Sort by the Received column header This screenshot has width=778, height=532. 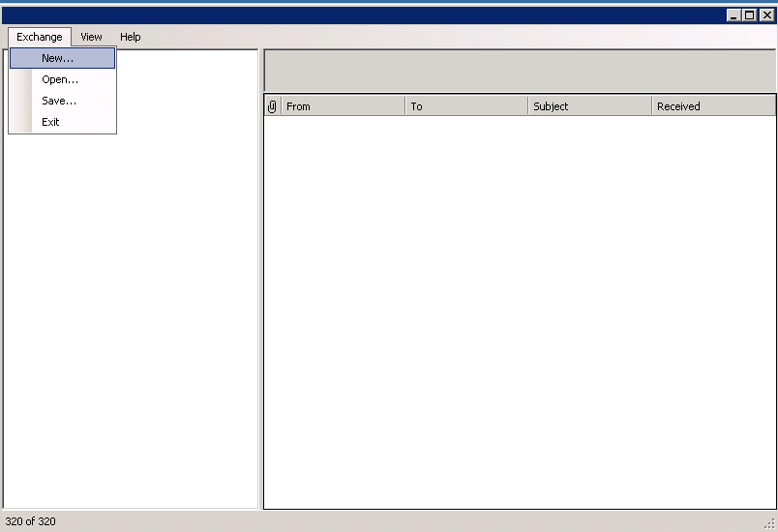click(712, 106)
